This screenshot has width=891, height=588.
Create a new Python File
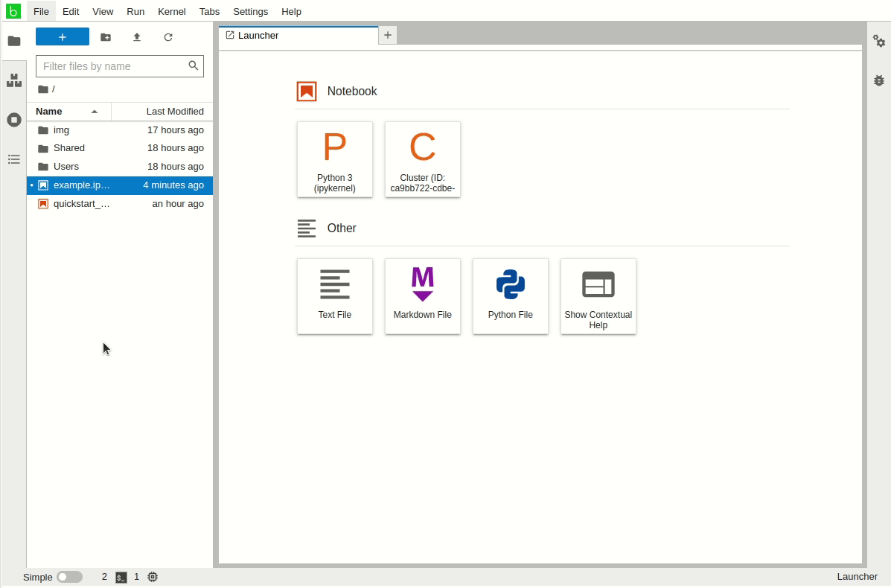coord(511,296)
